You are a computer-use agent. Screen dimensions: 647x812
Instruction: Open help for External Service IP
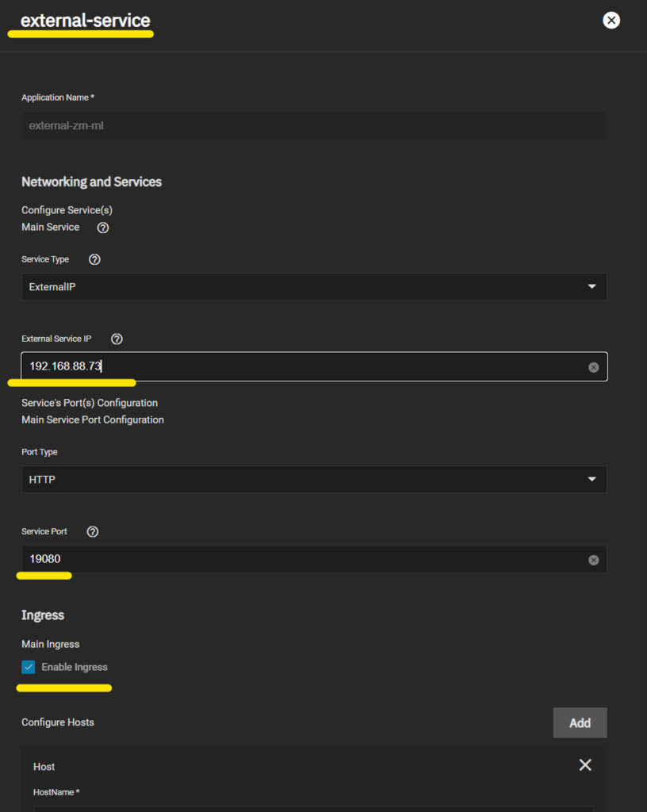tap(117, 339)
